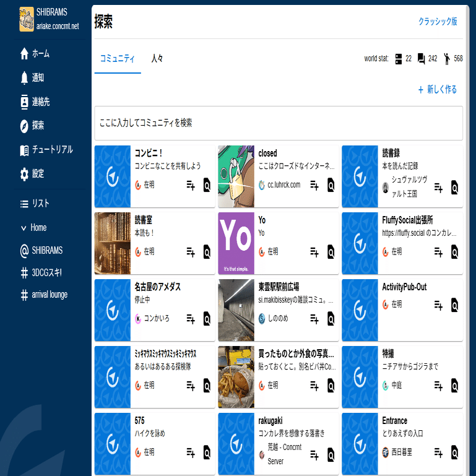Viewport: 476px width, 476px height.
Task: Add 東雲駅駅前広場 to a list
Action: tap(314, 319)
